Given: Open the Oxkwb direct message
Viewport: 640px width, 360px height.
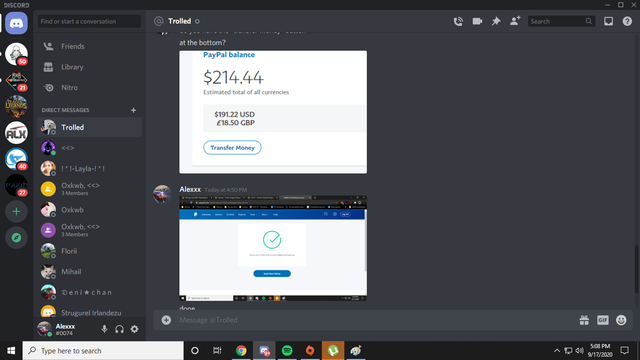Looking at the screenshot, I should pyautogui.click(x=89, y=210).
